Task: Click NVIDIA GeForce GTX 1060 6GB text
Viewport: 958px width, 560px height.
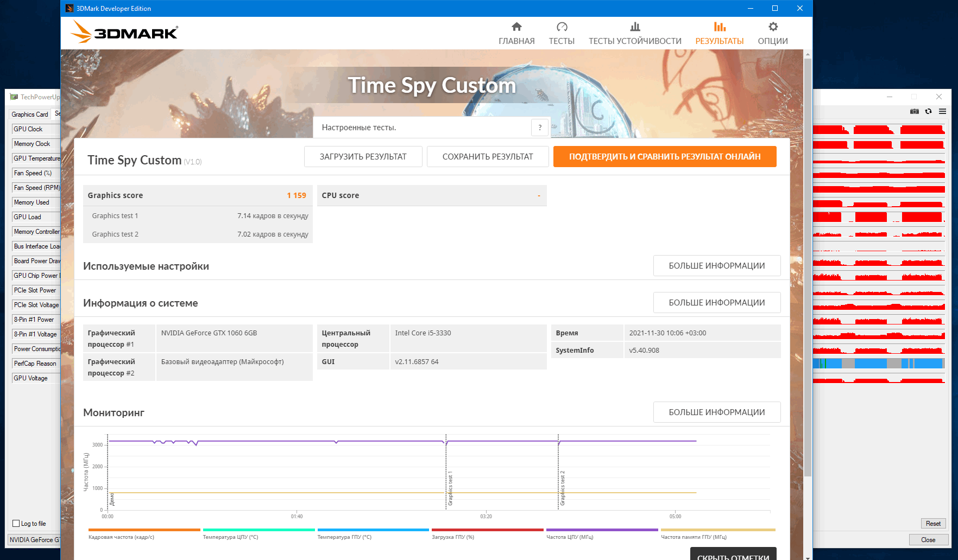Action: (209, 333)
